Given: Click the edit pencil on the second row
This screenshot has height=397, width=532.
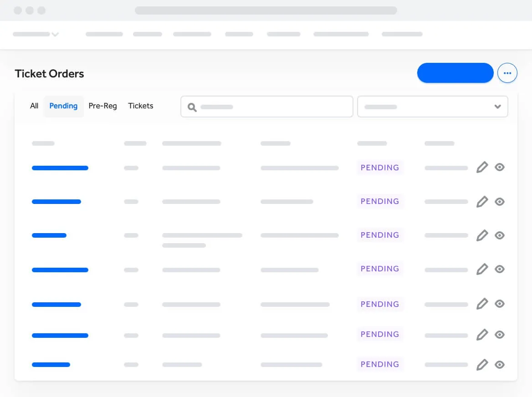Looking at the screenshot, I should 482,202.
